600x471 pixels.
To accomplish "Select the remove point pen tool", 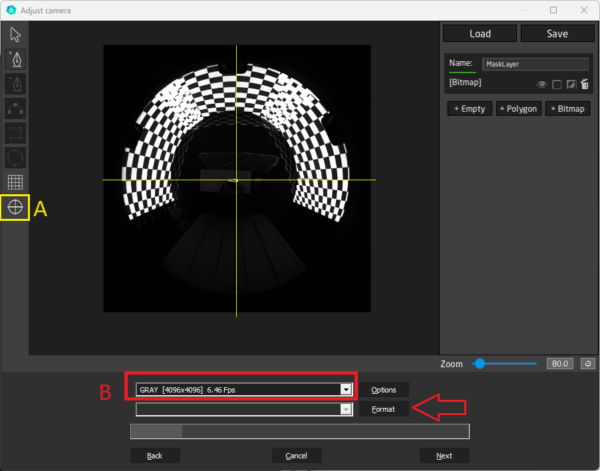I will (15, 84).
